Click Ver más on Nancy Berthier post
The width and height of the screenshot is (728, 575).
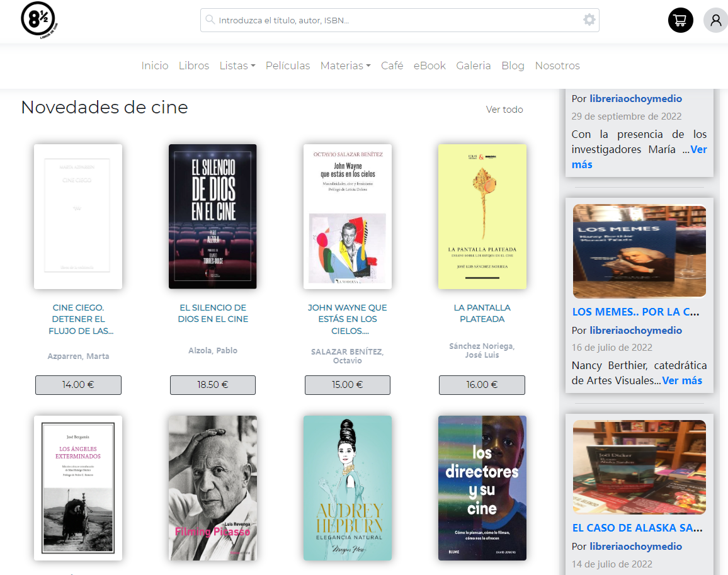[x=681, y=380]
